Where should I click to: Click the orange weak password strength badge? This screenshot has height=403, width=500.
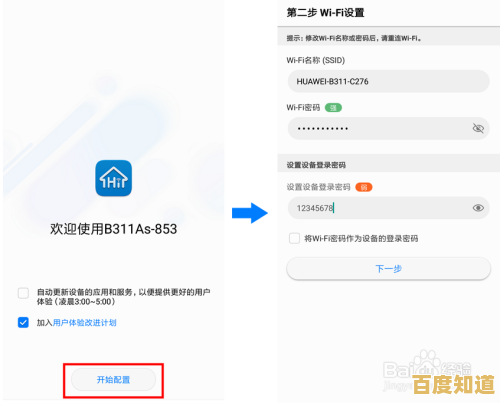[x=364, y=187]
